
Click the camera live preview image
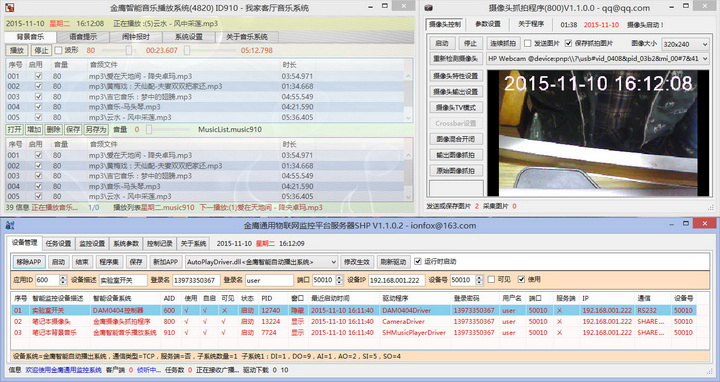pyautogui.click(x=598, y=133)
